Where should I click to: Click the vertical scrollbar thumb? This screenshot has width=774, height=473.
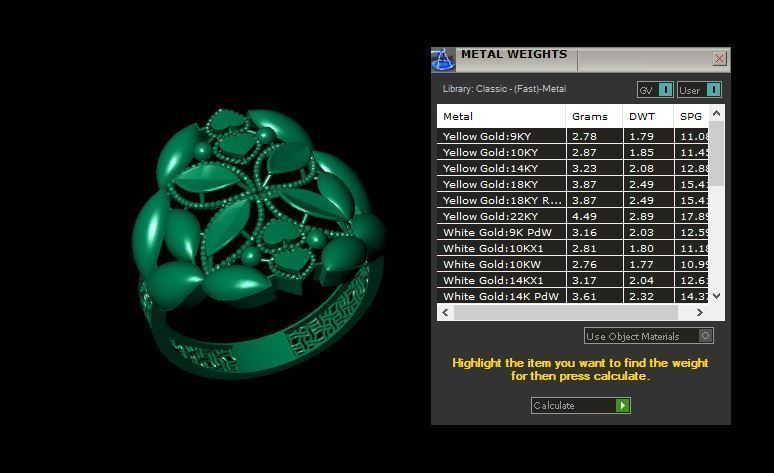click(717, 154)
